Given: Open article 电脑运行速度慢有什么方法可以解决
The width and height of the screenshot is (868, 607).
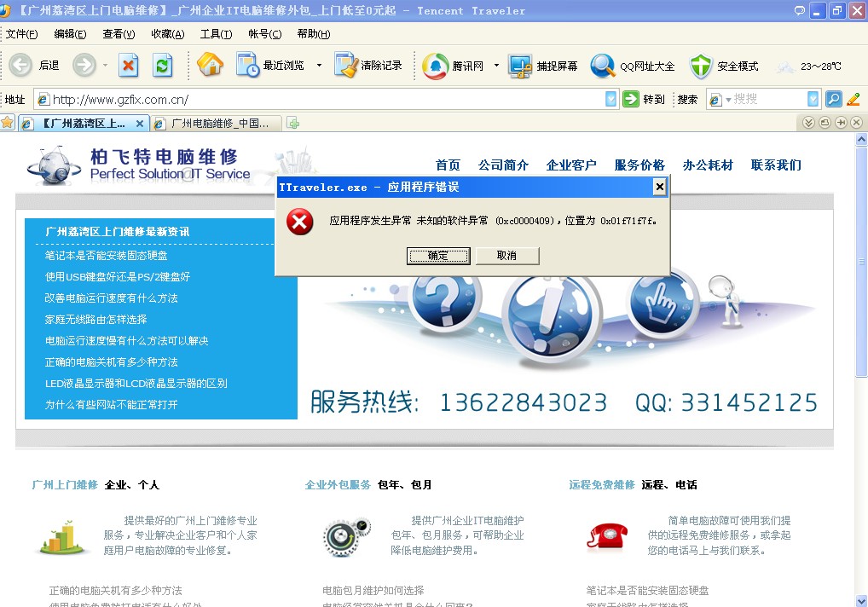Looking at the screenshot, I should point(126,341).
